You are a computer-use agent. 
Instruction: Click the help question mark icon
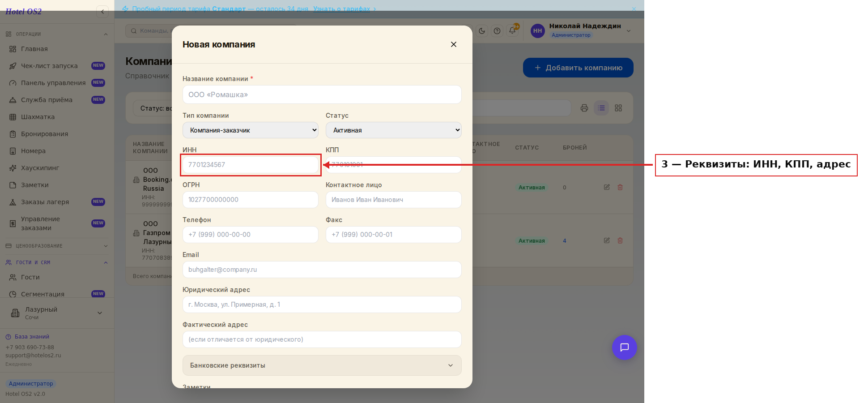tap(497, 31)
